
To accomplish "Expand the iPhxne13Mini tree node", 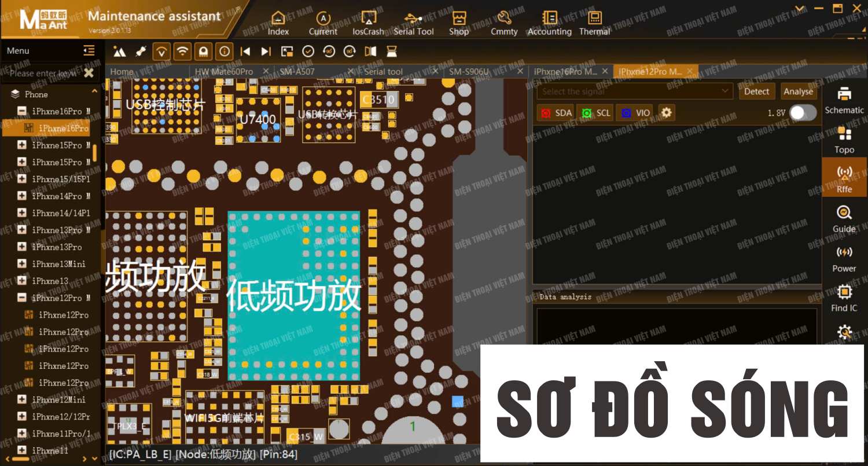I will tap(22, 264).
